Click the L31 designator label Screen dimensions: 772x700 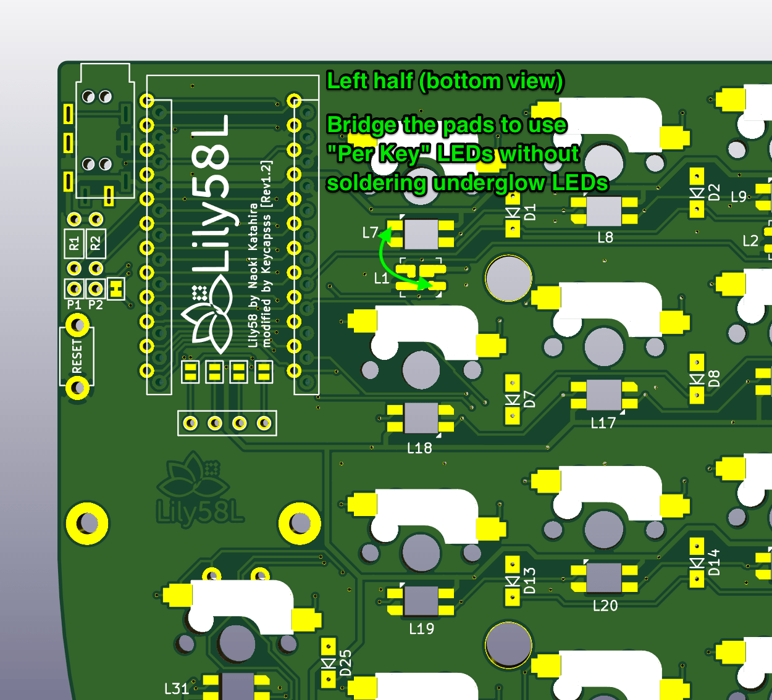pos(177,689)
